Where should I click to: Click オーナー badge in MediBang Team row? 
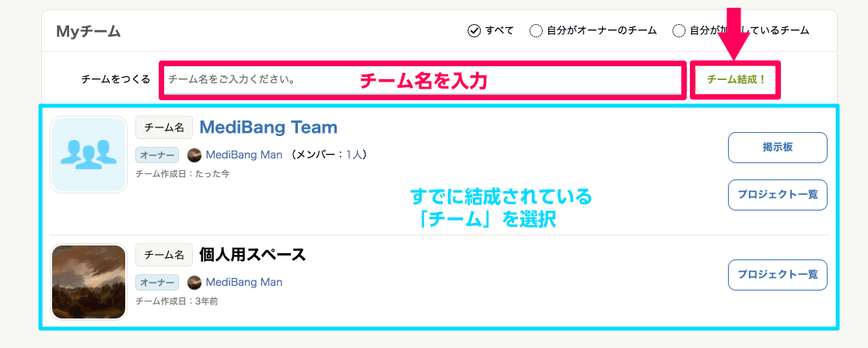(x=157, y=155)
